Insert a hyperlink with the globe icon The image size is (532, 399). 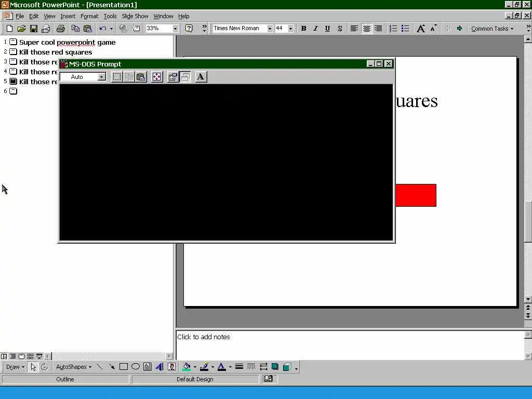[x=124, y=29]
